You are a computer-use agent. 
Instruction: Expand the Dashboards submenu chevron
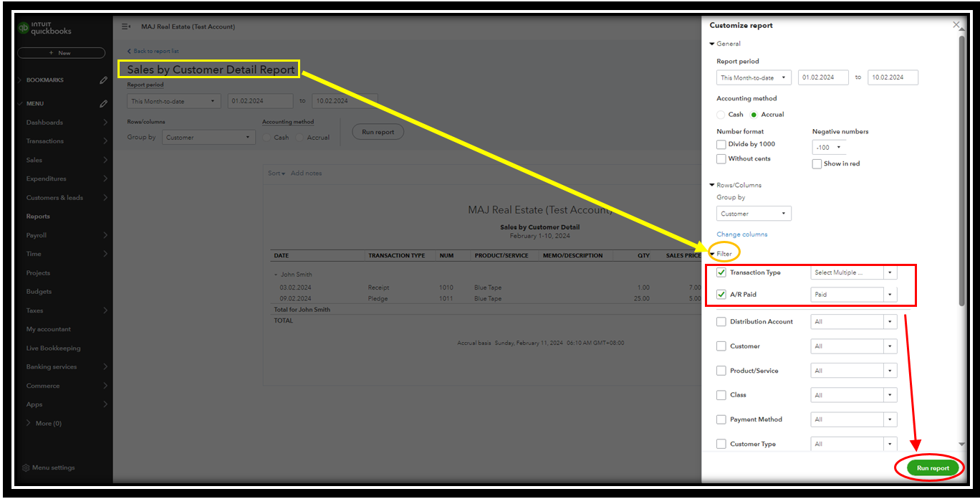coord(105,123)
